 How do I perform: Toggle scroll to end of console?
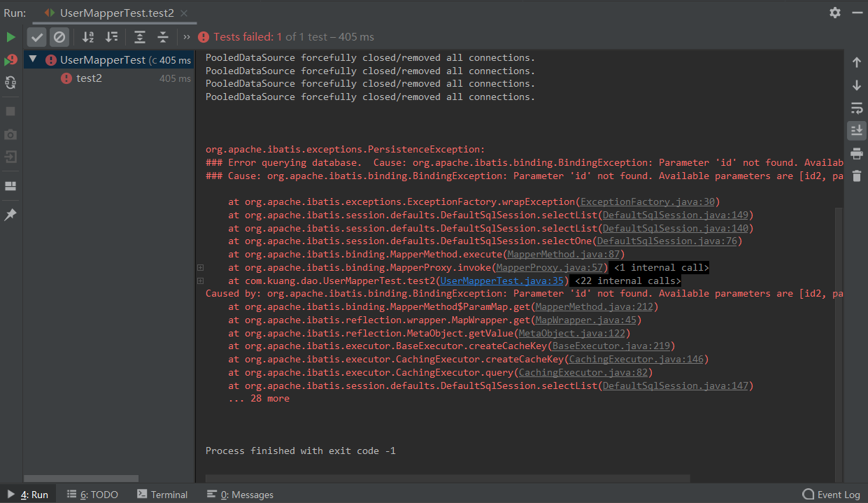click(x=857, y=130)
